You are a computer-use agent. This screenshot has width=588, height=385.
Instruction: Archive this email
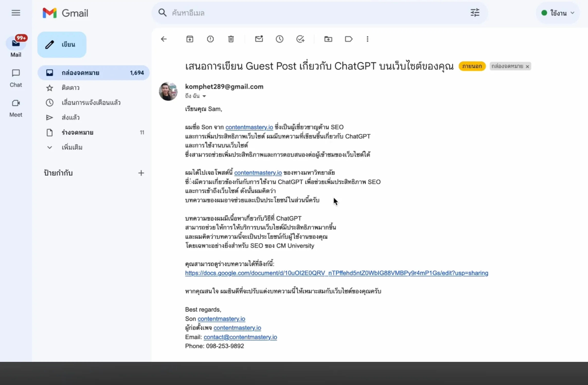(x=190, y=39)
